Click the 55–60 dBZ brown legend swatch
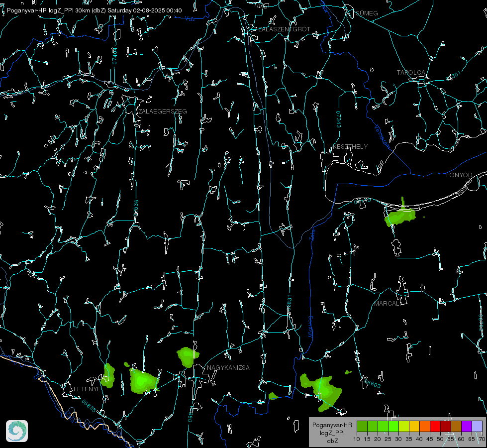This screenshot has width=487, height=448. [456, 427]
